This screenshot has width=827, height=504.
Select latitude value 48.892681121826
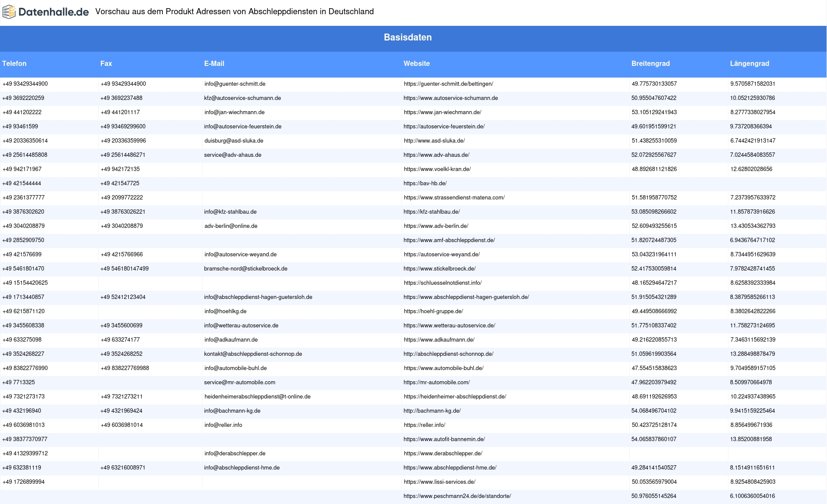coord(654,169)
